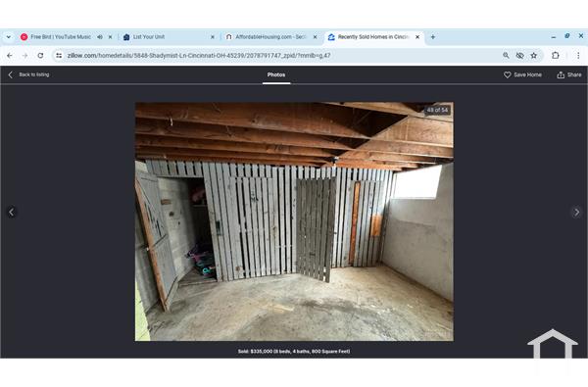Open the zoom magnifier in address bar
The width and height of the screenshot is (588, 387).
point(506,56)
